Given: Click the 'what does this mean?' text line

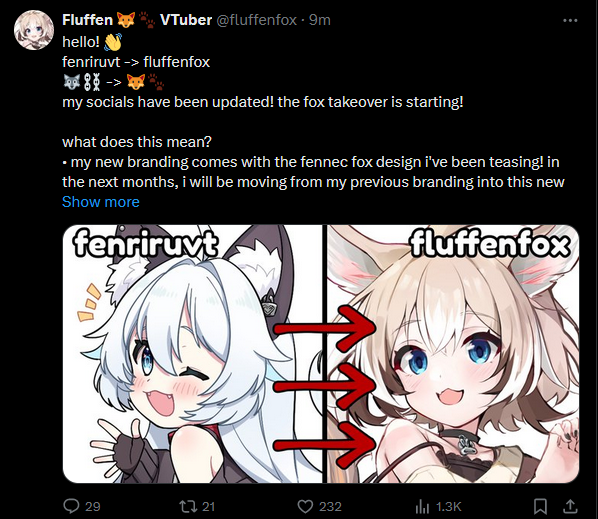Looking at the screenshot, I should tap(137, 142).
